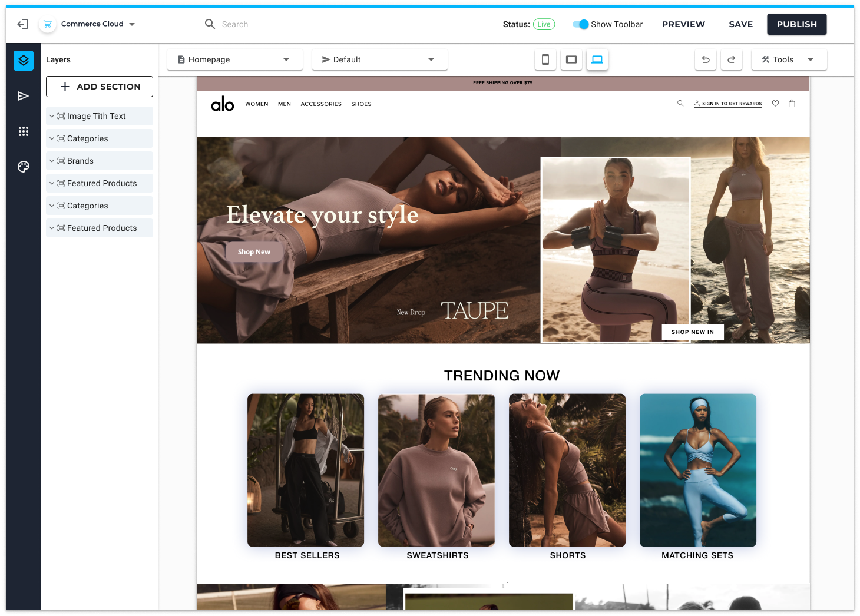This screenshot has width=860, height=616.
Task: Select the Image Tith Text layer
Action: coord(97,116)
